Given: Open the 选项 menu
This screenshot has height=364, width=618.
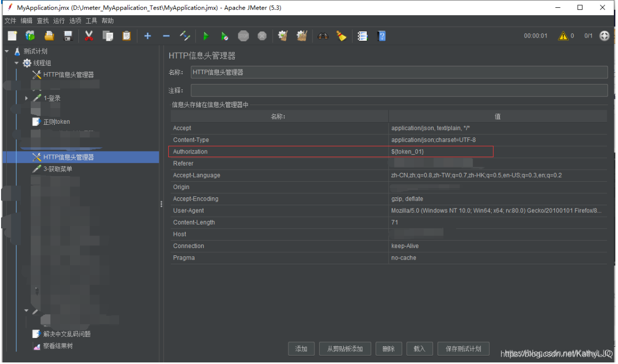Looking at the screenshot, I should pyautogui.click(x=75, y=20).
